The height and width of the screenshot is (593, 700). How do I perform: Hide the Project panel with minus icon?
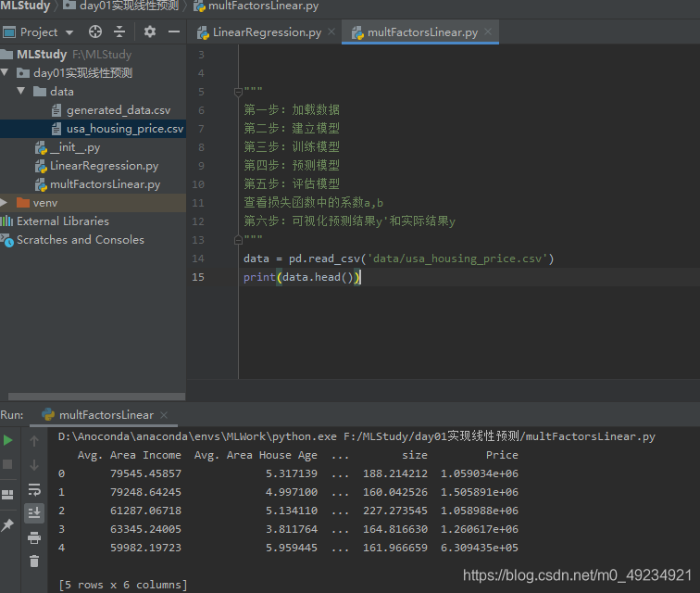pyautogui.click(x=174, y=32)
